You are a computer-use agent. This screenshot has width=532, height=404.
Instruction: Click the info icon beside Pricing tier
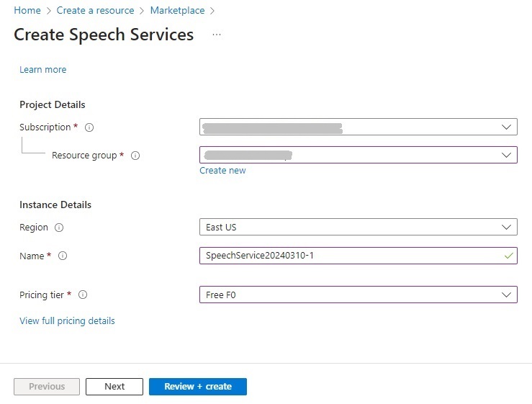click(83, 295)
